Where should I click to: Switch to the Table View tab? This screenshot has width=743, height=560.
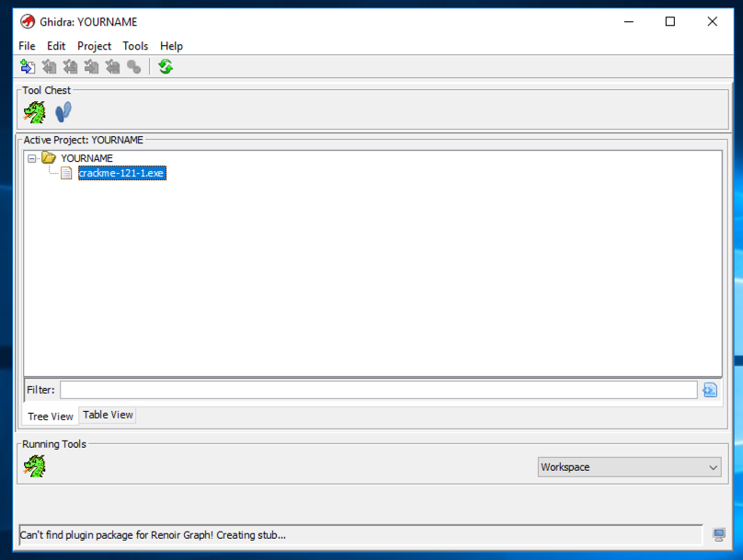pyautogui.click(x=108, y=415)
